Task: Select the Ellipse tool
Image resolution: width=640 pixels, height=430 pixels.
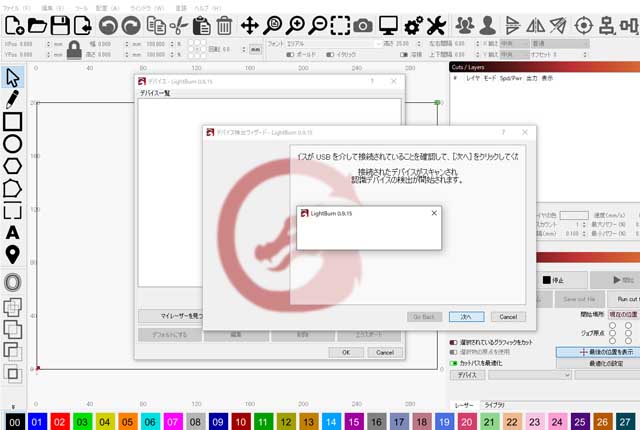Action: point(13,144)
